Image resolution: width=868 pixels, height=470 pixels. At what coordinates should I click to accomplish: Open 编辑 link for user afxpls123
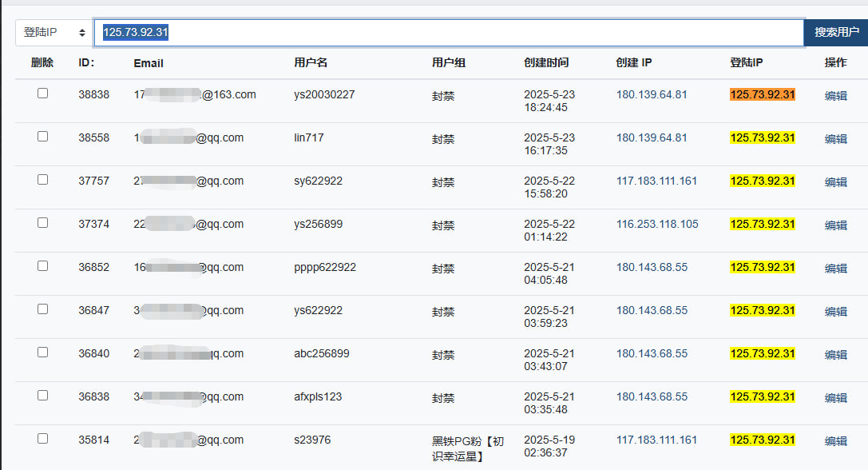pos(835,398)
